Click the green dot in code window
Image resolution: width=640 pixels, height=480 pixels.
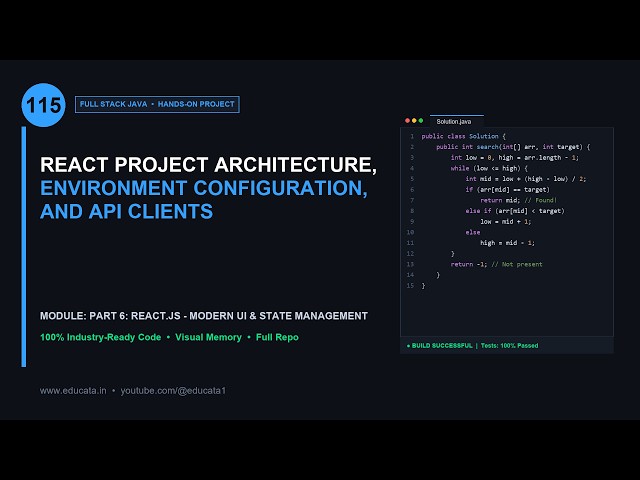click(x=421, y=121)
